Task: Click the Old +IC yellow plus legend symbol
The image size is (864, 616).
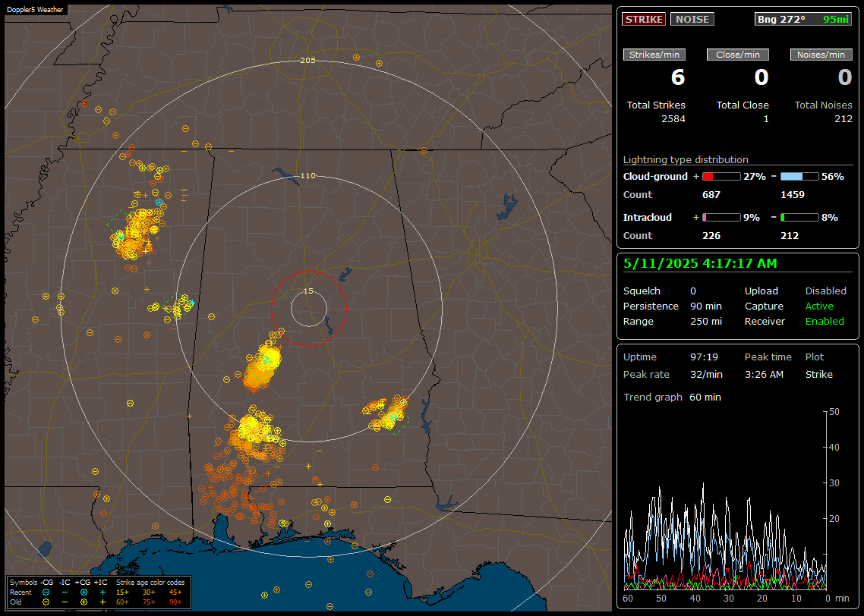Action: click(102, 602)
